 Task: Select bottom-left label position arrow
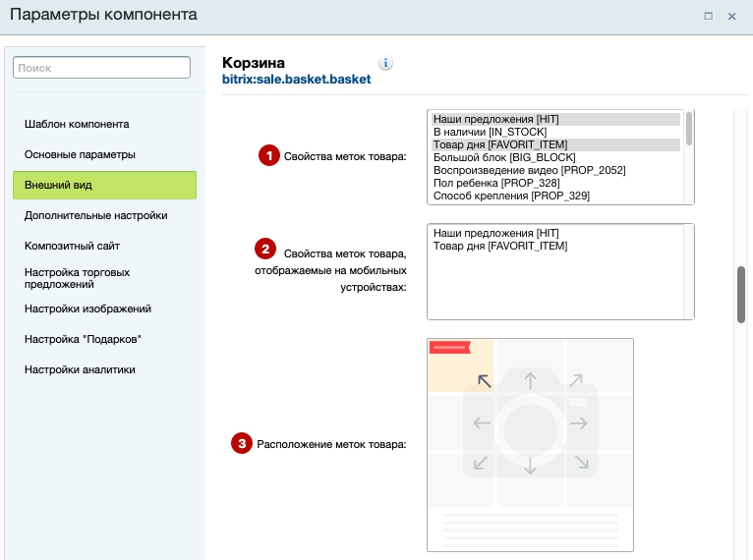(x=481, y=463)
